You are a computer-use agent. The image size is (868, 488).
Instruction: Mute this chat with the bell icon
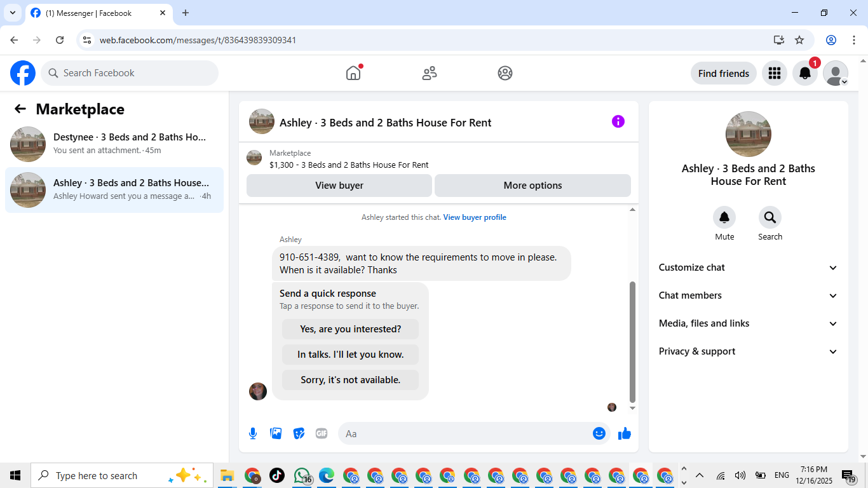tap(724, 218)
